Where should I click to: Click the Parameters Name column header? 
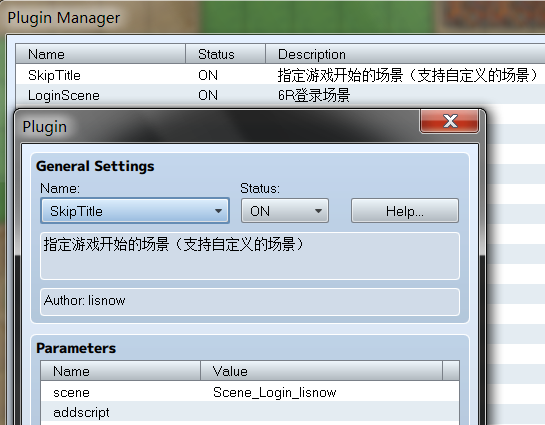coord(121,371)
